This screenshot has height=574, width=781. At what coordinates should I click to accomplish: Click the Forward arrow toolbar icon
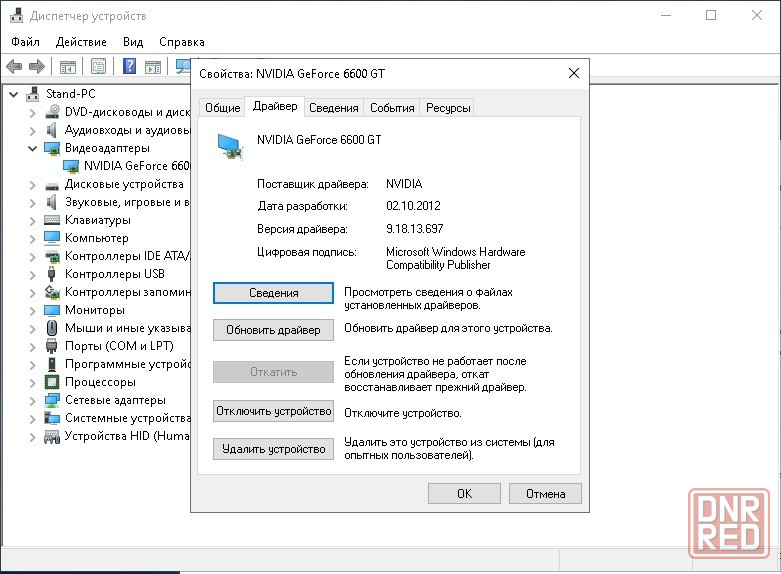click(x=37, y=66)
